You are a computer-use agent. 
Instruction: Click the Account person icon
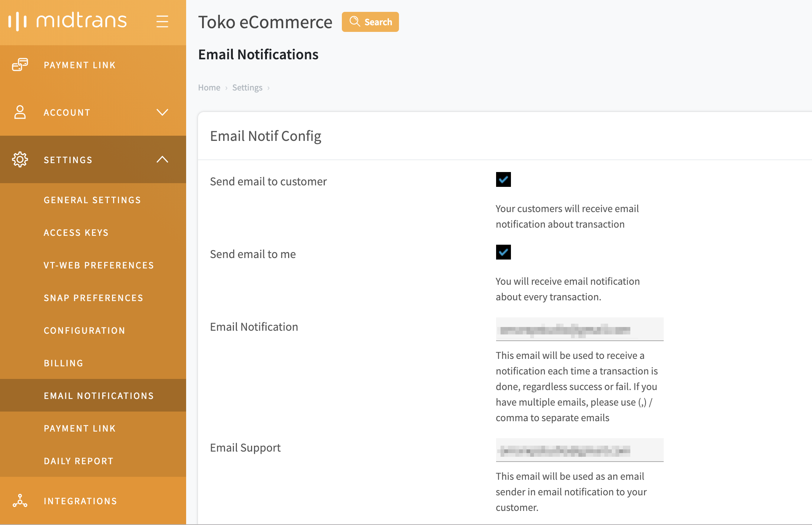pos(20,112)
